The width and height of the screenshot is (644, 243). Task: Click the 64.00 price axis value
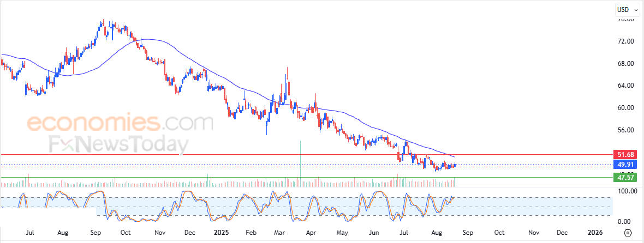click(627, 86)
